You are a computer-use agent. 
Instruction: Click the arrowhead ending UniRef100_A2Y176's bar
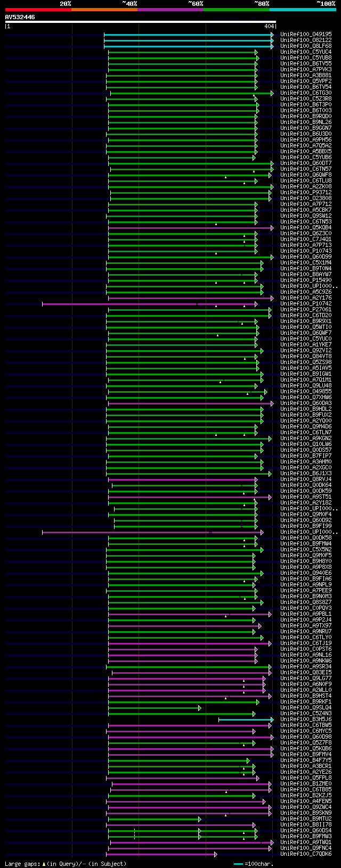tap(272, 298)
